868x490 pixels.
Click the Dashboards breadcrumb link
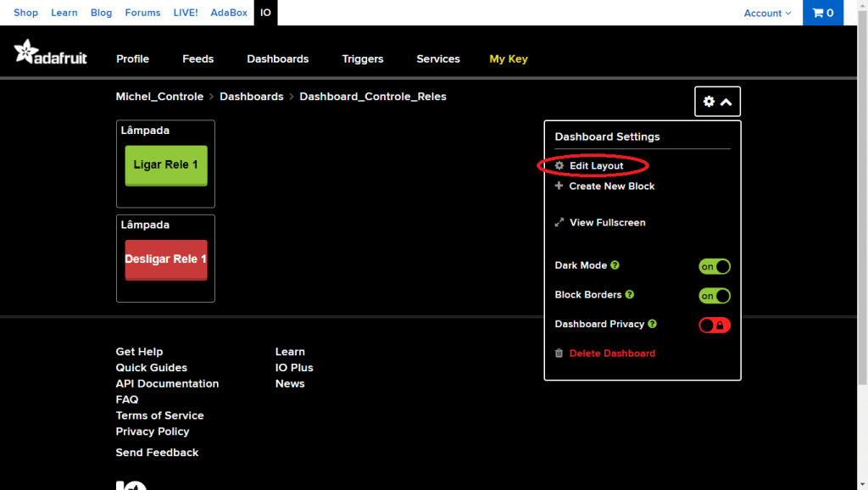251,97
